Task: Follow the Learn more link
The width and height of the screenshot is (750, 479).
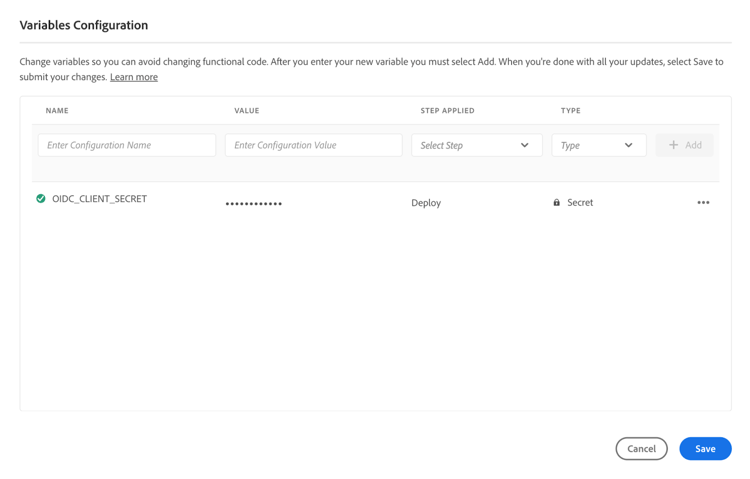Action: (x=134, y=77)
